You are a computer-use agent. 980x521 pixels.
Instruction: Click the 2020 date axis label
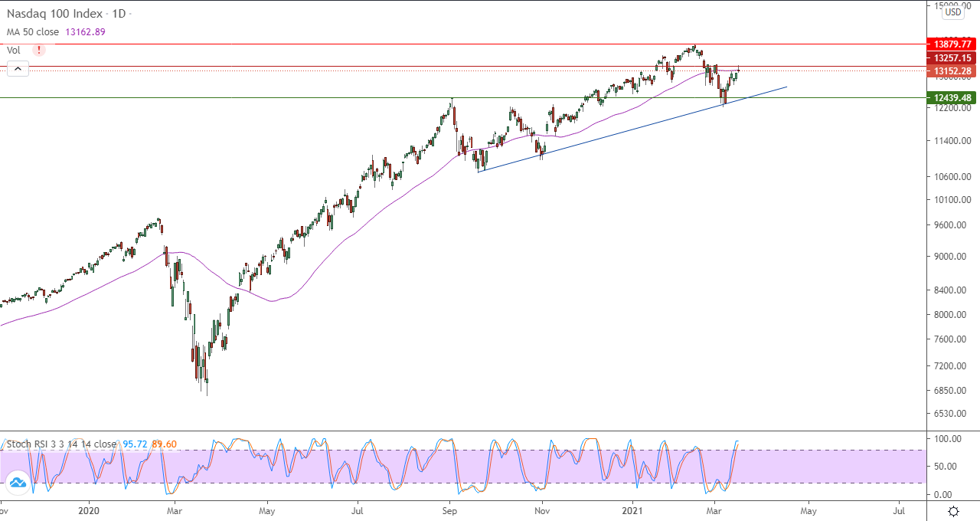[x=89, y=510]
